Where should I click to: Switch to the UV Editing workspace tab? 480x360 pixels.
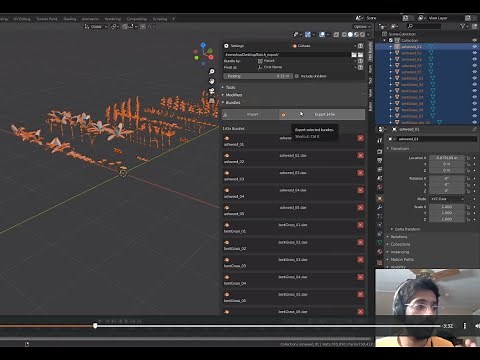[x=22, y=19]
